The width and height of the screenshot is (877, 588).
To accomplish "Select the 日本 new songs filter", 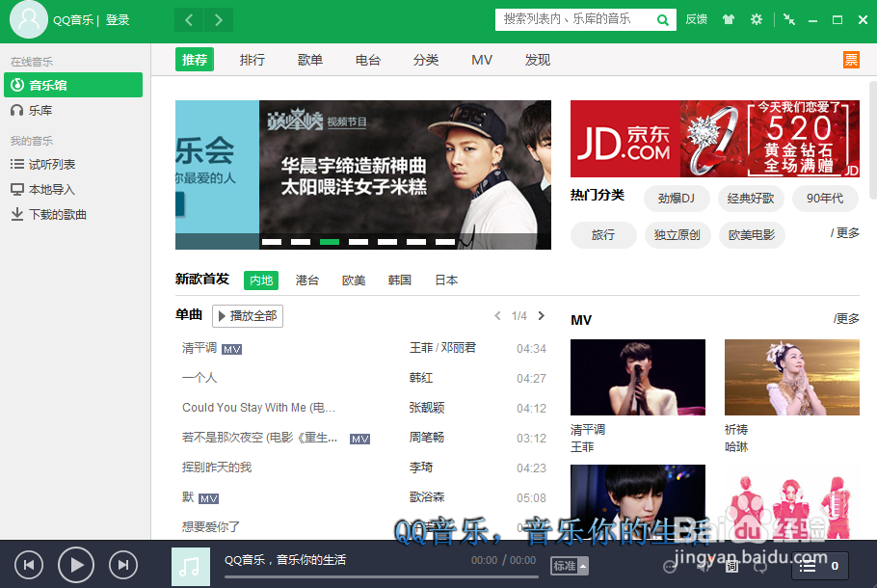I will (446, 281).
